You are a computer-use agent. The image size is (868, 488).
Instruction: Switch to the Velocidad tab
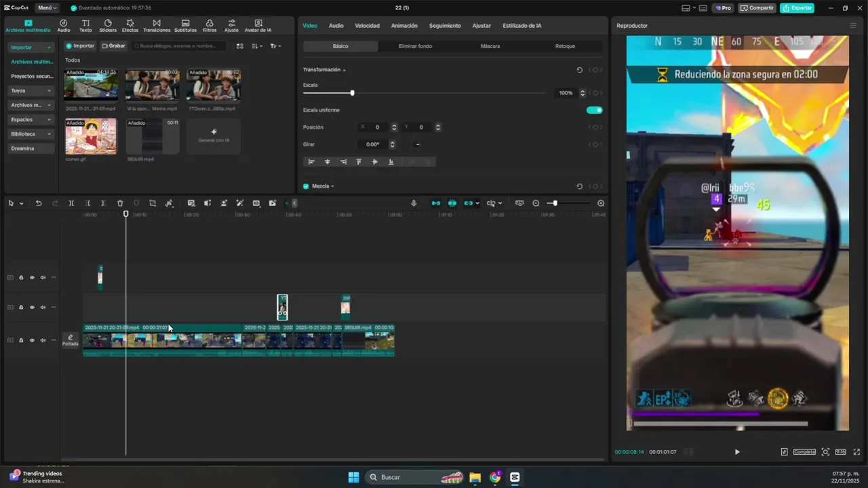pos(368,26)
